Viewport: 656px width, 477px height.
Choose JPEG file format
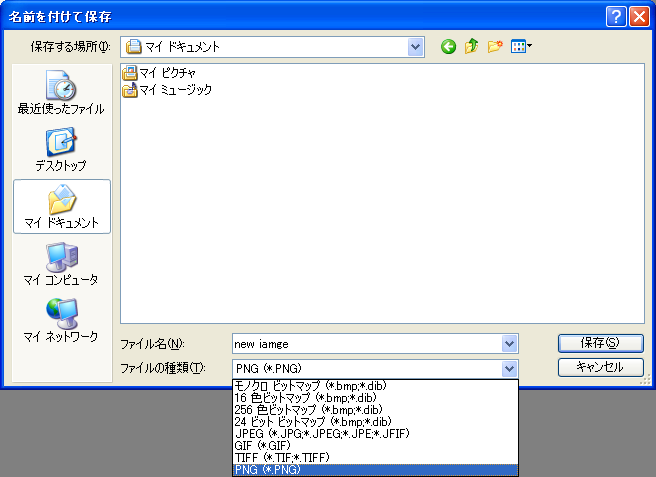pos(375,433)
